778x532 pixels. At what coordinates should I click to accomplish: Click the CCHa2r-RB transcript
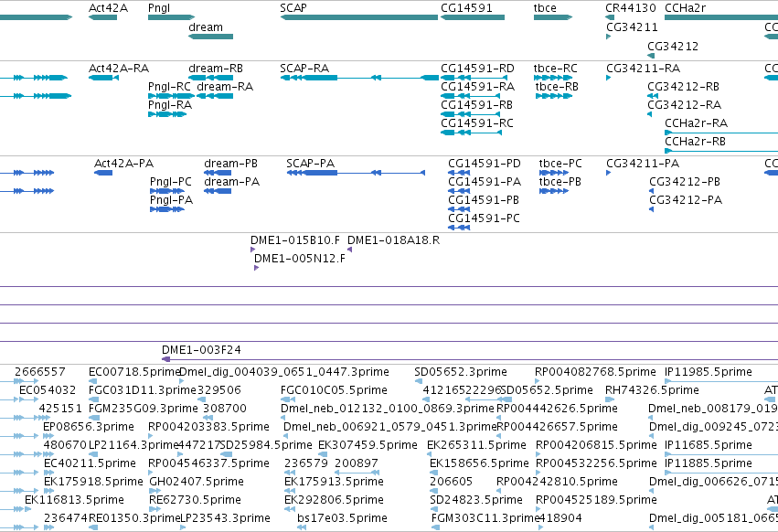pyautogui.click(x=721, y=151)
